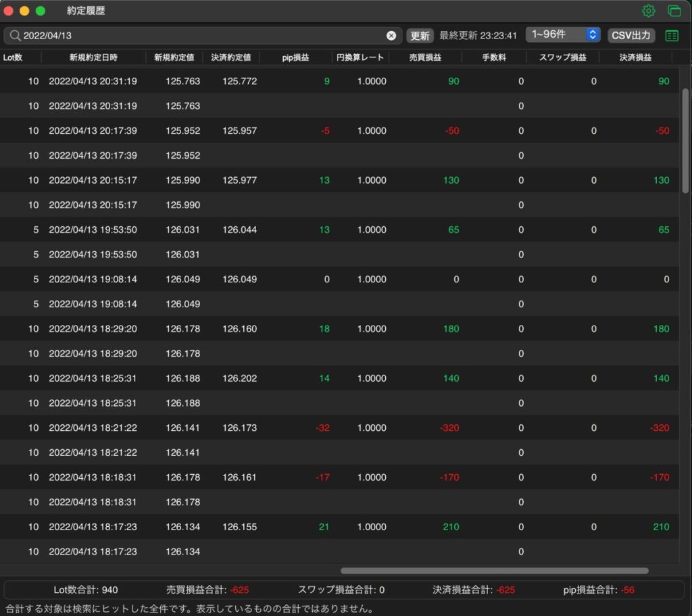
Task: Click settlement price 126.173
Action: pyautogui.click(x=240, y=428)
